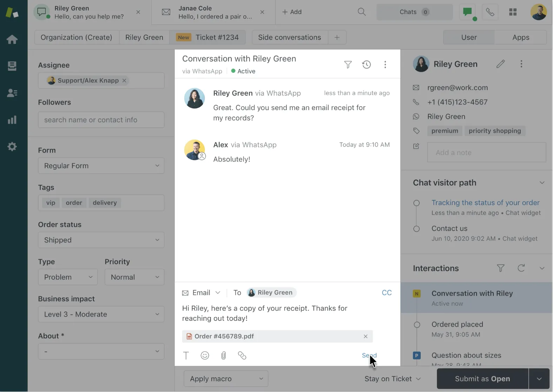Add a new side conversation
This screenshot has height=392, width=553.
point(337,37)
